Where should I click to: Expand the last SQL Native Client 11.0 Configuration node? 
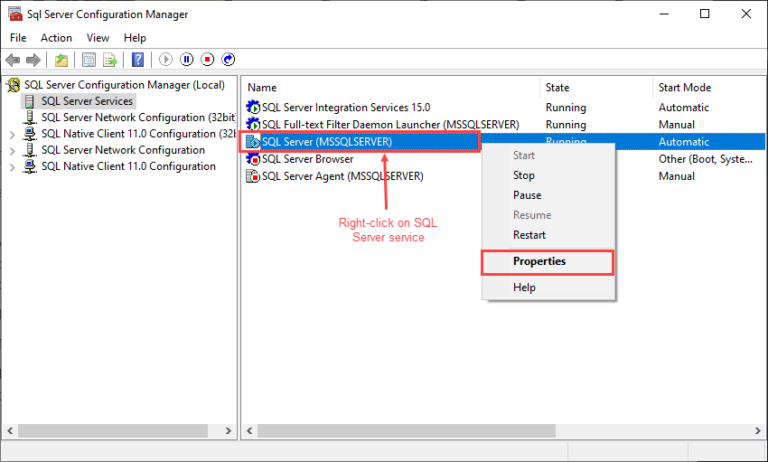12,167
